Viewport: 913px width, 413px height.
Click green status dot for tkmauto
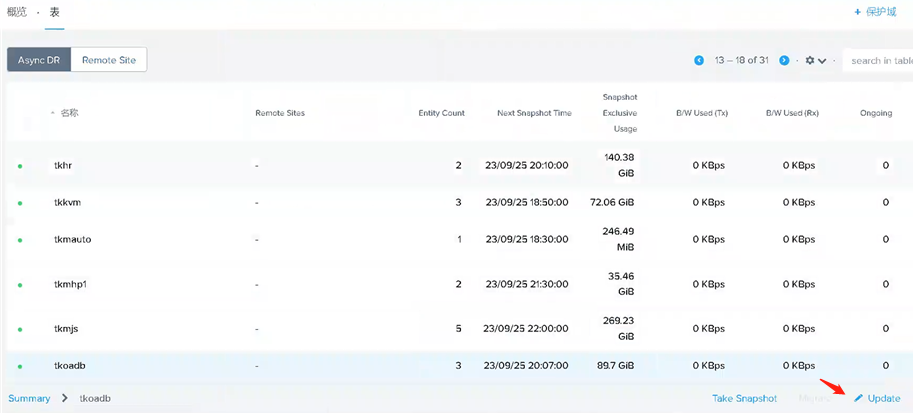coord(20,239)
